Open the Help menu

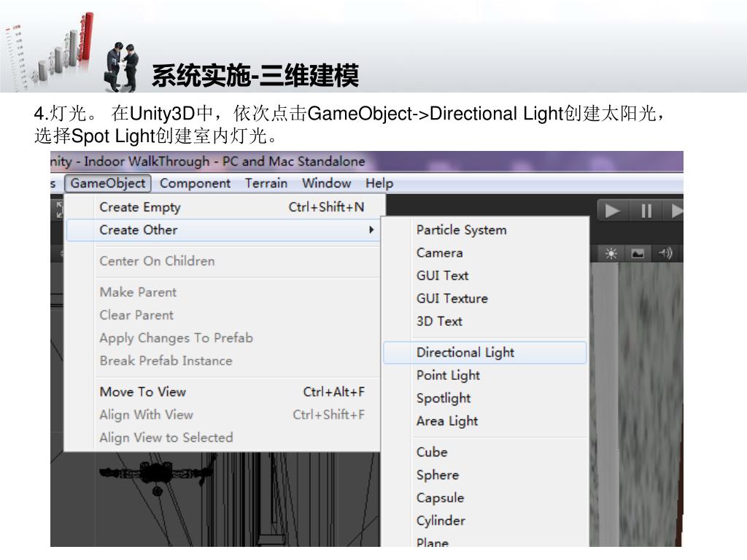[379, 183]
